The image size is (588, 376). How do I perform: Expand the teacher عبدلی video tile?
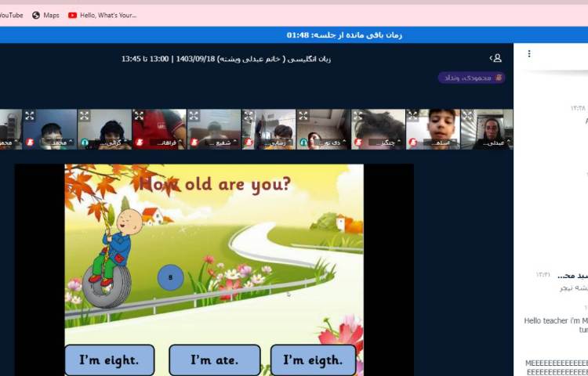(467, 116)
